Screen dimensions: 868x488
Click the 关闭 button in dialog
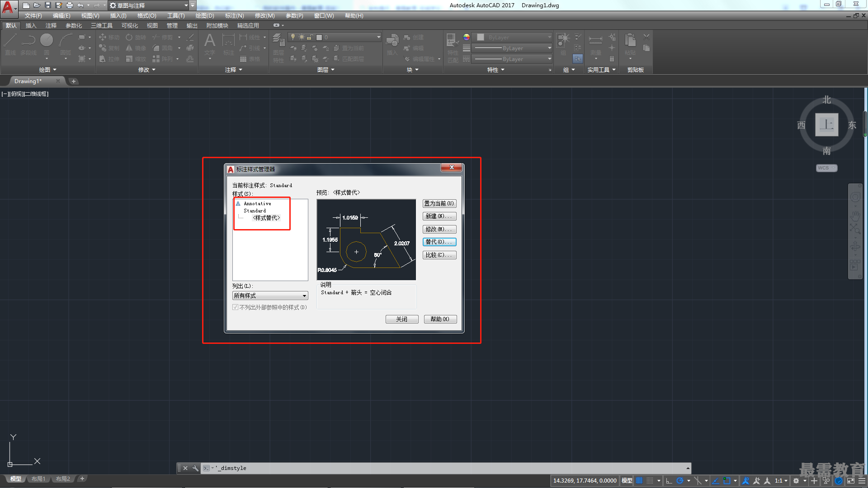point(402,319)
